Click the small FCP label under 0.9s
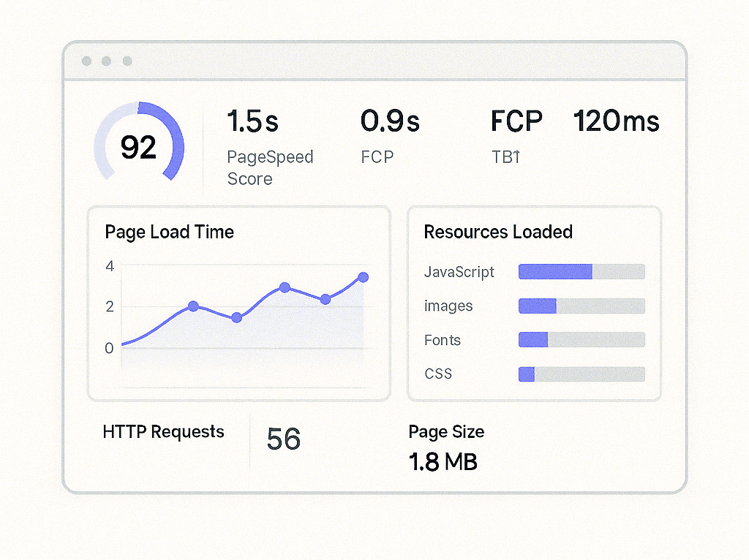Viewport: 749px width, 560px height. [x=377, y=157]
